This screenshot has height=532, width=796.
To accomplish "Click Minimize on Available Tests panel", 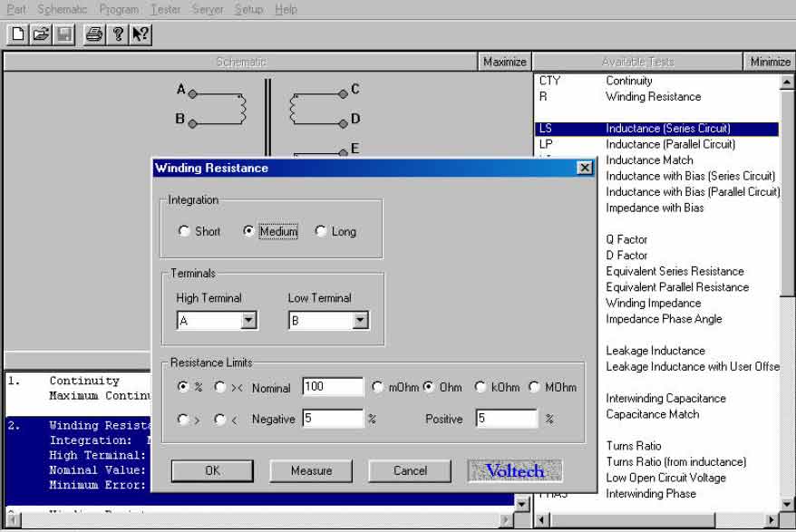I will click(770, 62).
